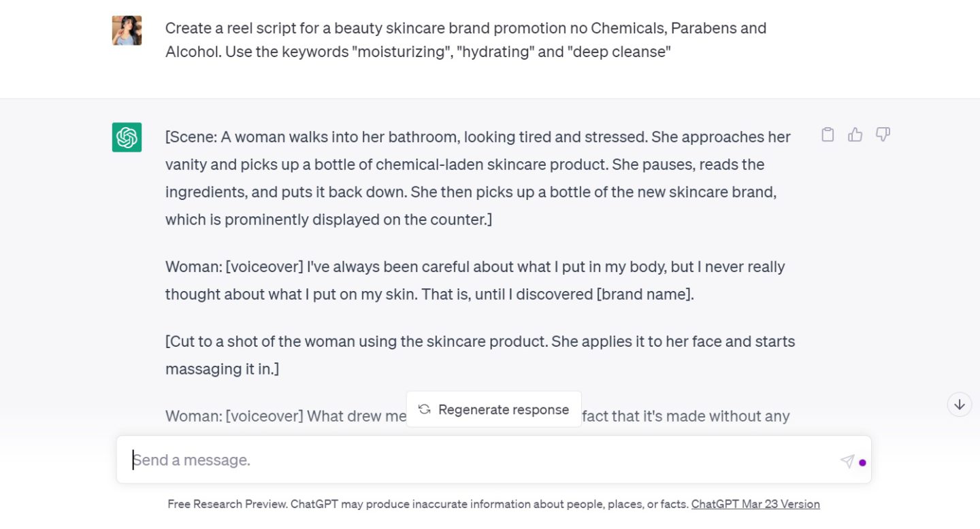Click the opening Scene description paragraph
The image size is (980, 529).
476,178
